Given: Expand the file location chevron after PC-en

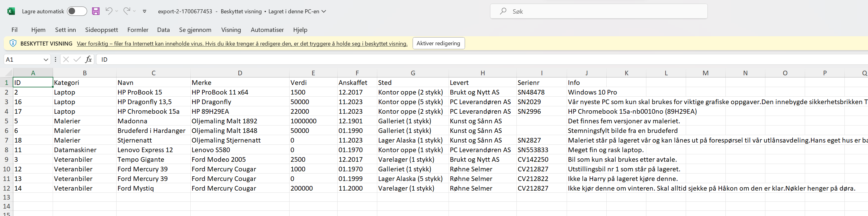Looking at the screenshot, I should click(324, 11).
